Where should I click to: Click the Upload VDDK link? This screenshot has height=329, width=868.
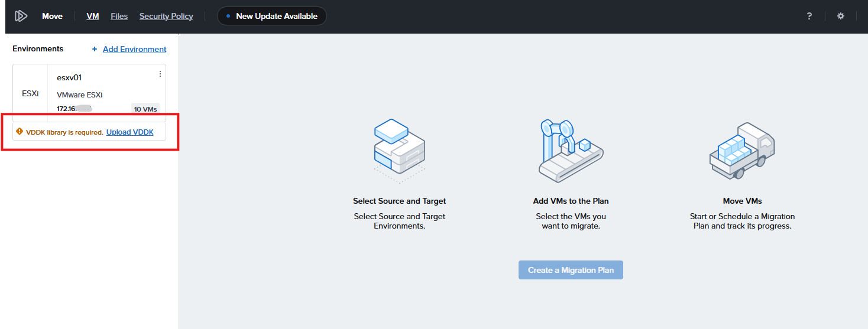click(129, 132)
